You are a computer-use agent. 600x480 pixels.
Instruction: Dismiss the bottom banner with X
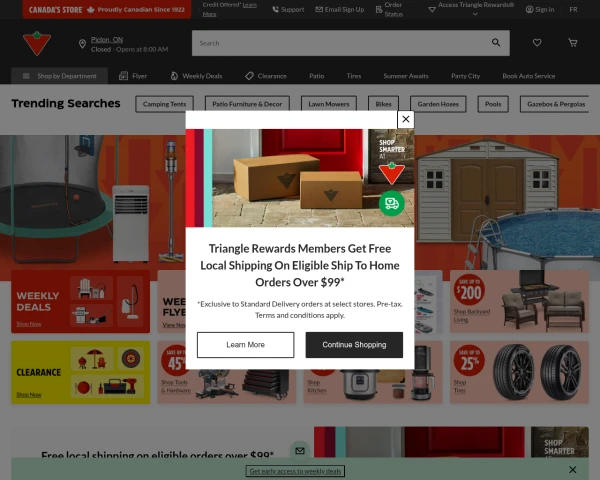(572, 470)
